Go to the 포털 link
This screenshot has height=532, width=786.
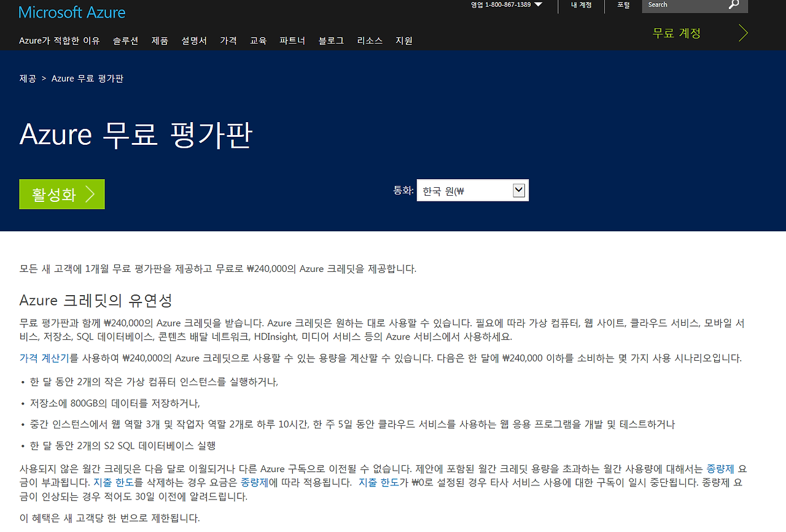pos(623,4)
